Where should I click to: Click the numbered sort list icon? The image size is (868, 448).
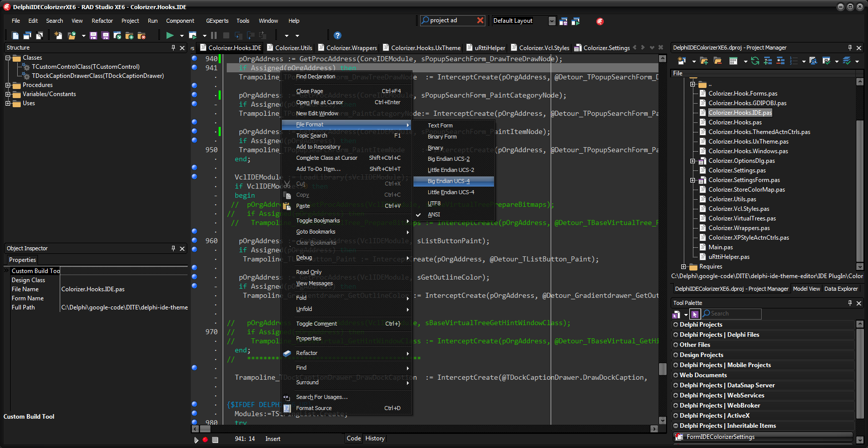pyautogui.click(x=794, y=61)
